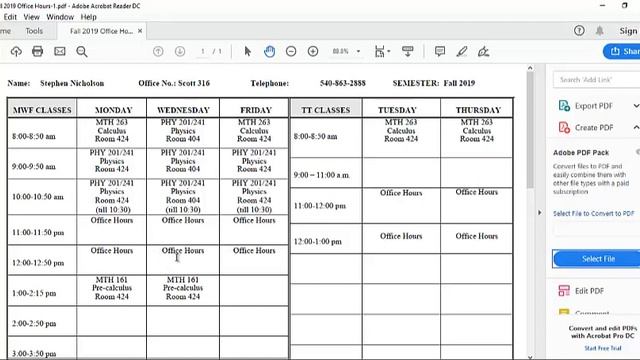The image size is (640, 360).
Task: Open the fit page options icon
Action: tap(382, 51)
